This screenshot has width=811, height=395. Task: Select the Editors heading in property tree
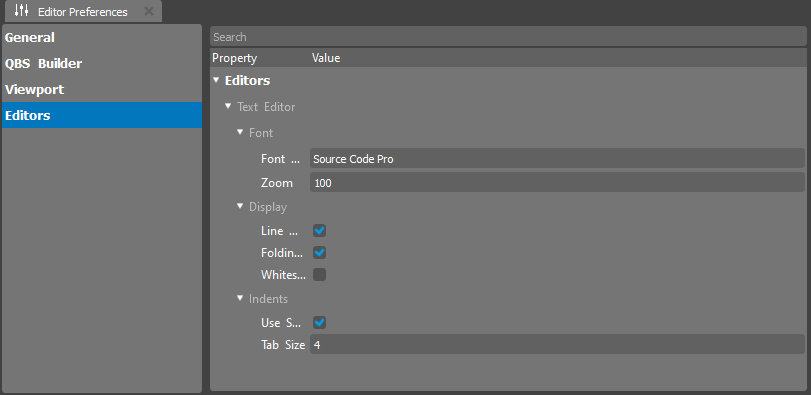tap(247, 81)
